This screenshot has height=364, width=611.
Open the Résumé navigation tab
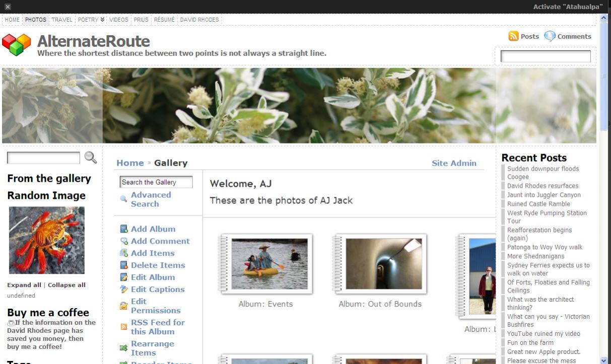coord(164,20)
